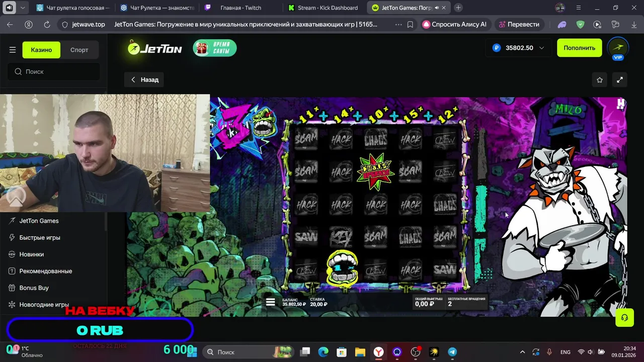
Task: Switch to Главная - Twitch tab
Action: [x=240, y=8]
